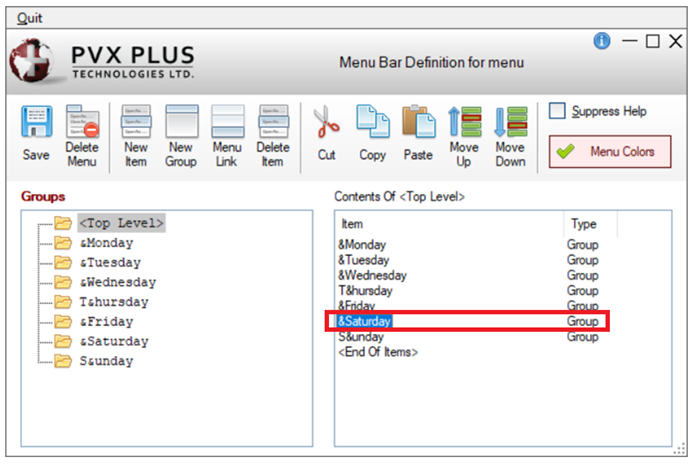The height and width of the screenshot is (464, 693).
Task: Select &Wednesday folder in Groups tree
Action: pos(117,282)
